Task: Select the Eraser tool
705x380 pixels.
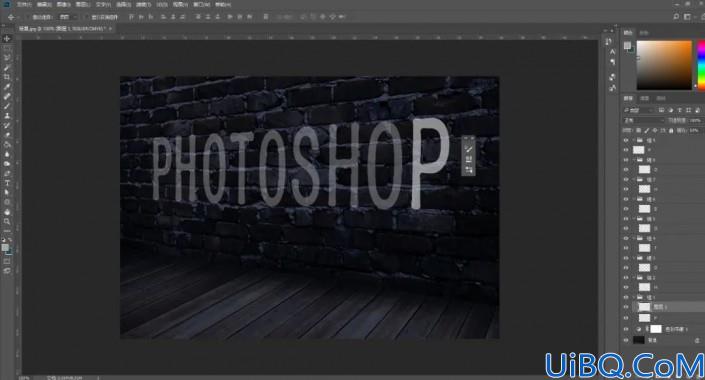Action: click(x=7, y=135)
